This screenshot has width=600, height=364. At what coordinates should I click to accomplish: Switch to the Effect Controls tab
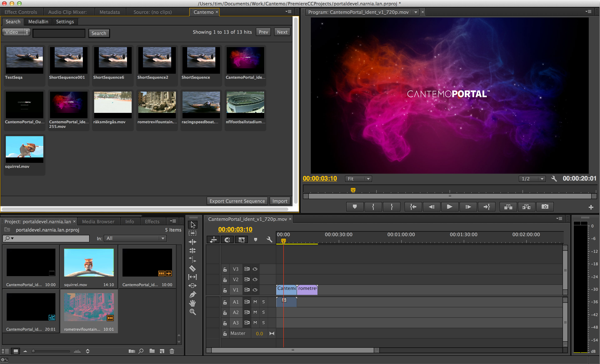pos(21,12)
